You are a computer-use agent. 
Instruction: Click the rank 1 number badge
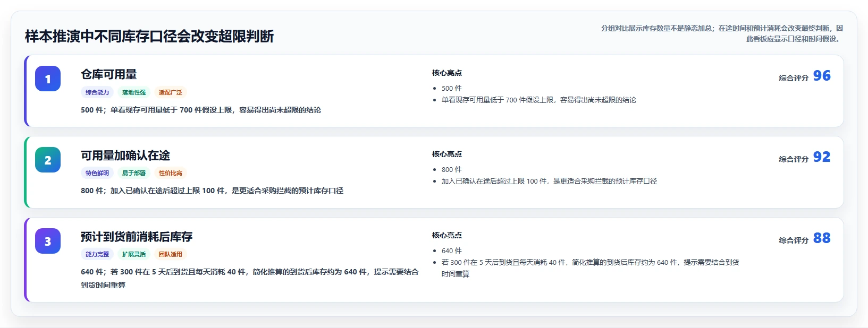(48, 79)
